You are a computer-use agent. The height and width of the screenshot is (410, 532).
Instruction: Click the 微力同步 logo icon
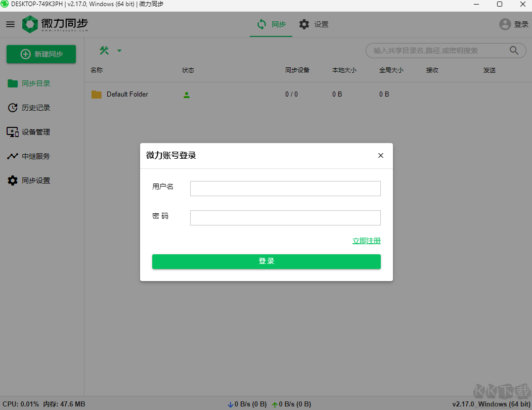coord(29,23)
